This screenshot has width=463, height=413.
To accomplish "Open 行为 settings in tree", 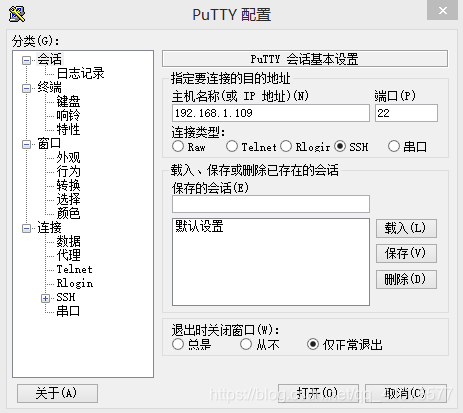I will point(68,171).
